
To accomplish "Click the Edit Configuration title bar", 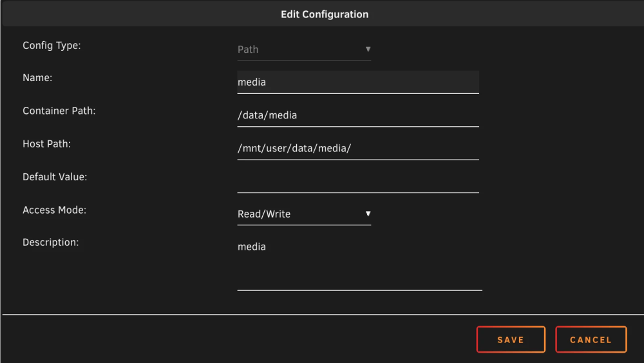I will (x=324, y=14).
